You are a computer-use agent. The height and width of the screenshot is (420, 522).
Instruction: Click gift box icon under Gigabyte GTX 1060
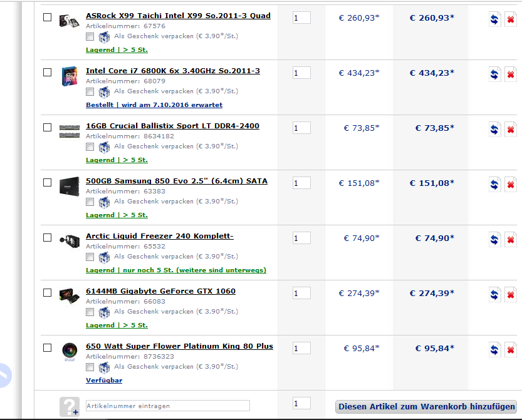pos(104,312)
